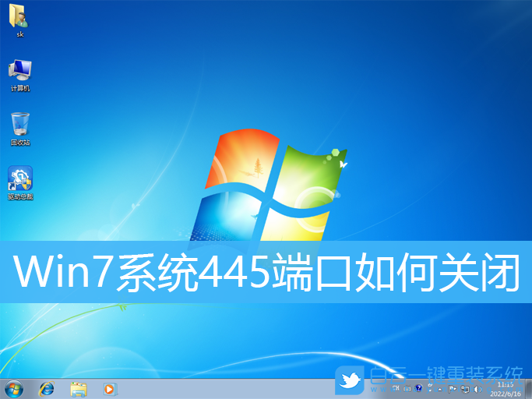Open the Windows Start menu orb
The height and width of the screenshot is (399, 532).
[x=14, y=389]
